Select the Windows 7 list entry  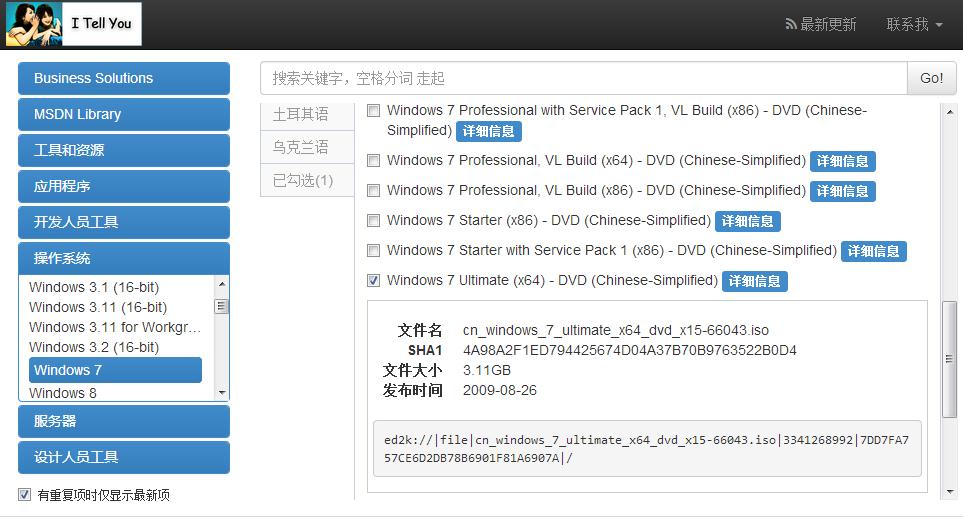(115, 370)
